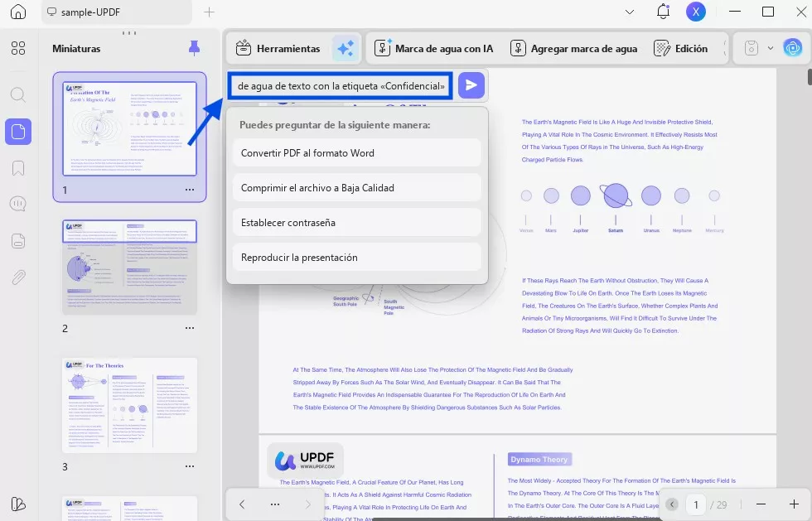Screen dimensions: 812x521
Task: Click the layers icon at sidebar bottom
Action: point(18,504)
